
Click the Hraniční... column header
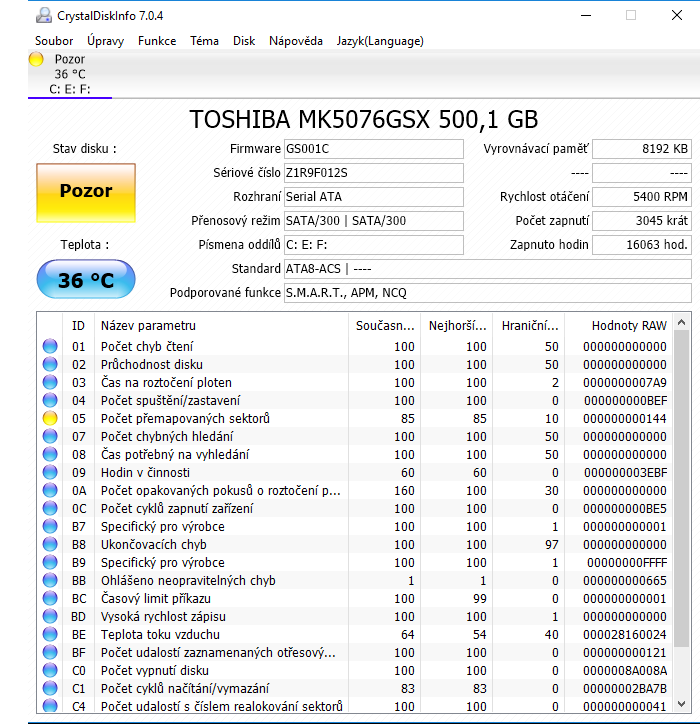coord(529,326)
